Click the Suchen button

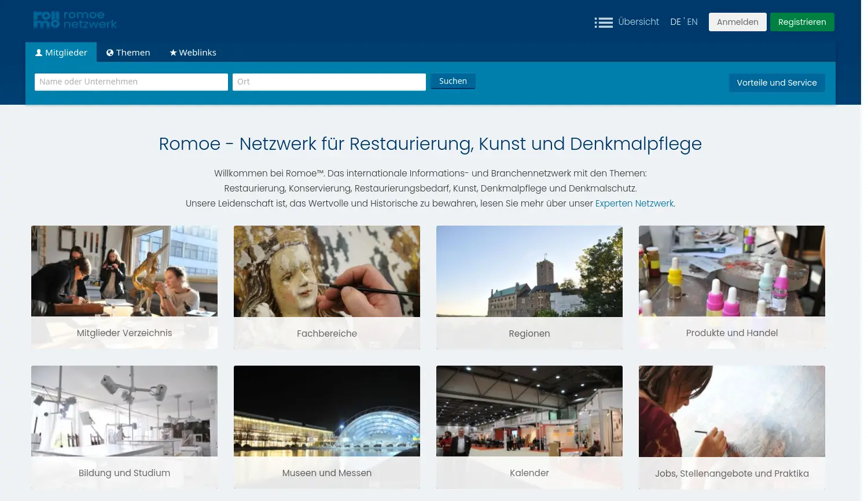click(453, 81)
